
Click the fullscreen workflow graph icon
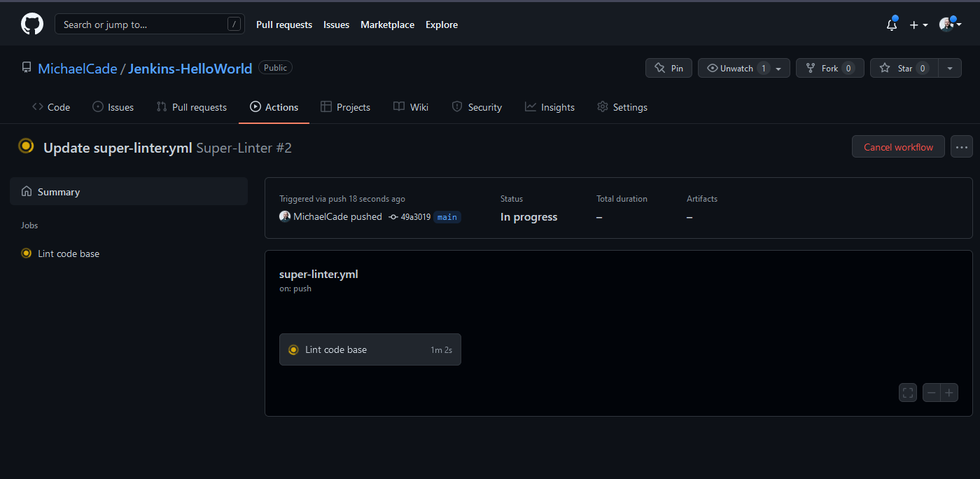click(908, 393)
